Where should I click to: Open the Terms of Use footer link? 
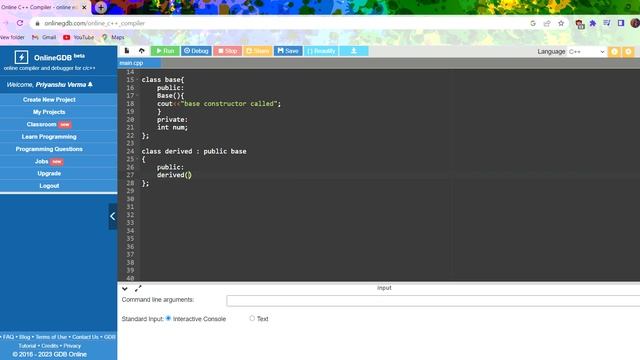51,337
